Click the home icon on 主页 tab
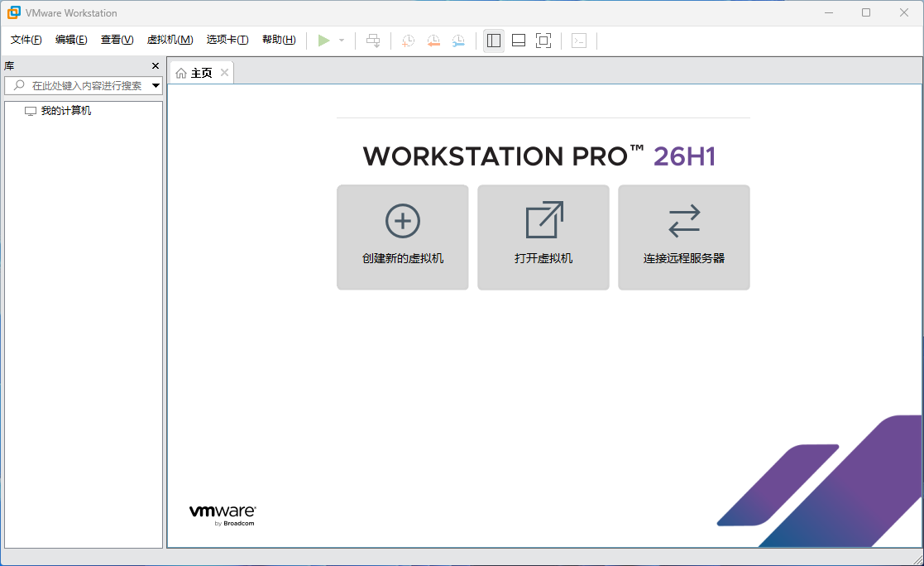Image resolution: width=924 pixels, height=566 pixels. tap(181, 73)
